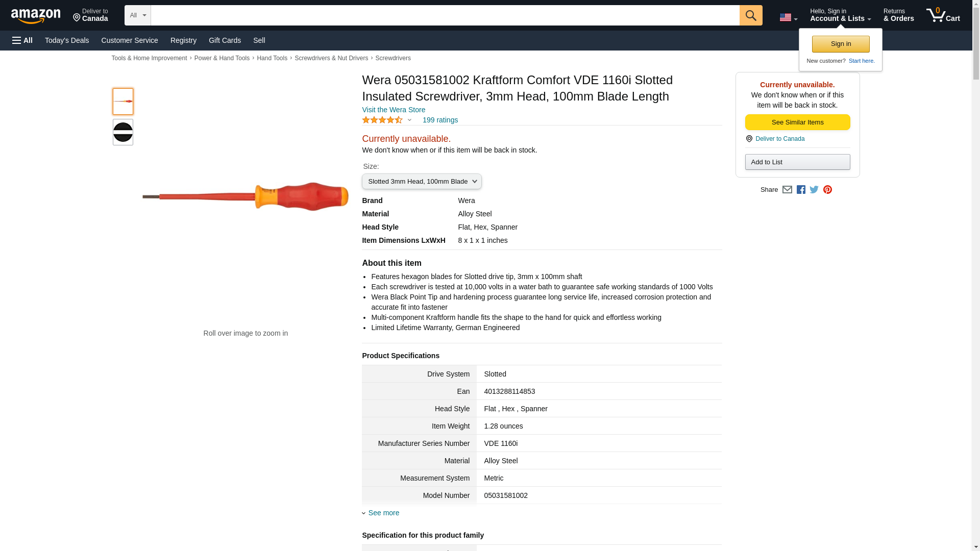This screenshot has width=980, height=551.
Task: Expand See more product specifications
Action: click(383, 513)
